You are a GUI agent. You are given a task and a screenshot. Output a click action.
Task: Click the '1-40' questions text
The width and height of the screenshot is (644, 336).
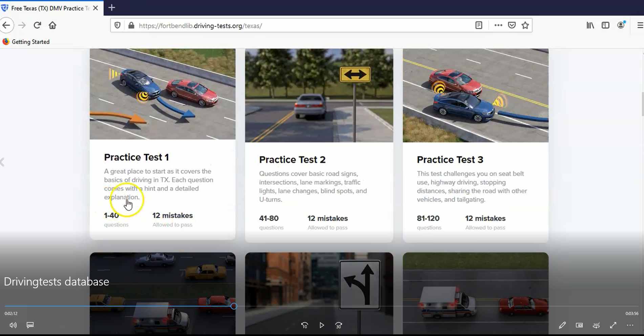click(111, 216)
